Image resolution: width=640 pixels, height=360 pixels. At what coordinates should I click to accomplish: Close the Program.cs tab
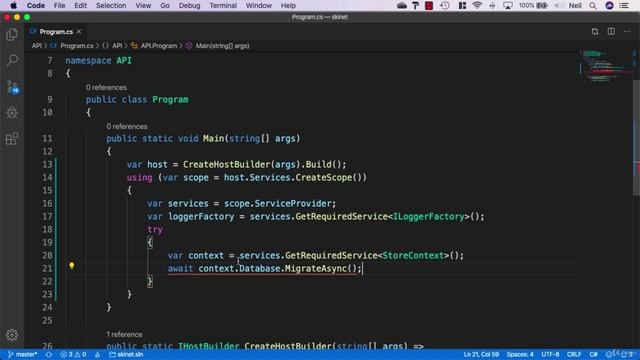point(79,31)
